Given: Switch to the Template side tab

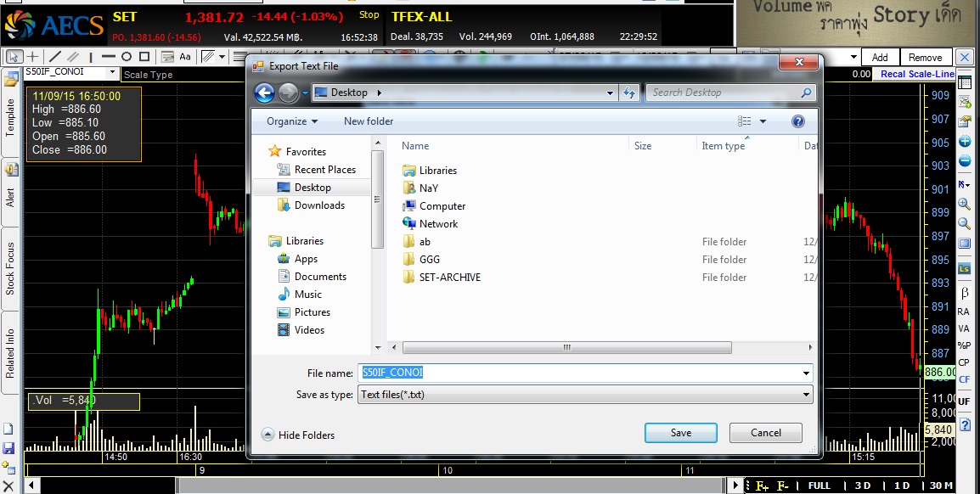Looking at the screenshot, I should tap(10, 117).
